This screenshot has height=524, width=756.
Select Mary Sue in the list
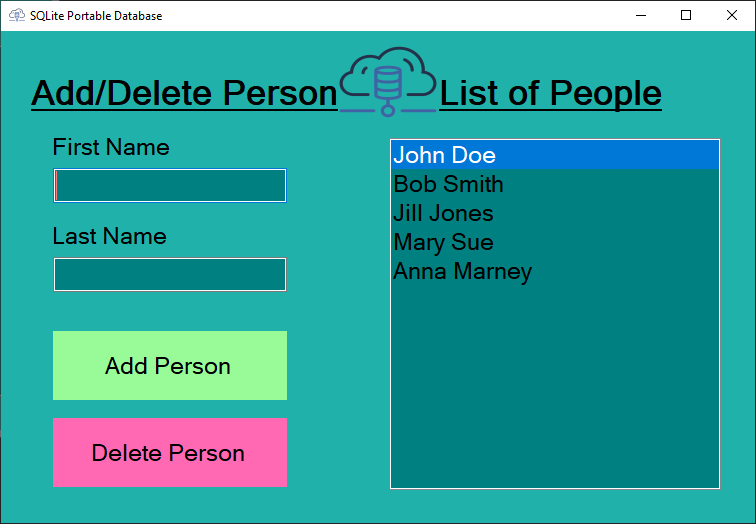[x=555, y=242]
